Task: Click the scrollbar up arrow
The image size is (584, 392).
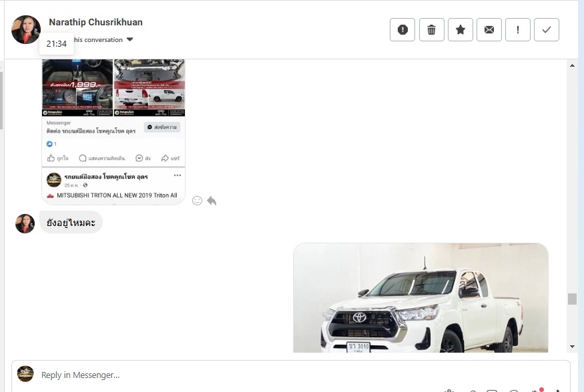Action: click(x=572, y=65)
